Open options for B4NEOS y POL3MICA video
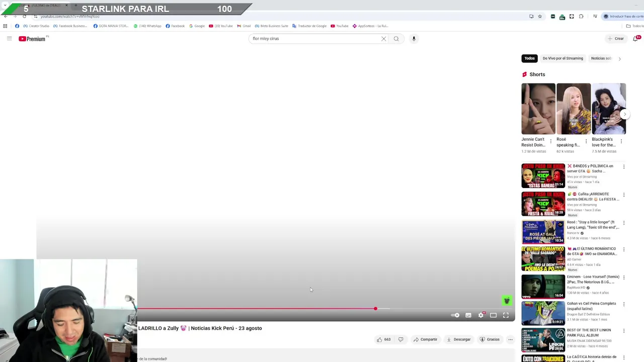The height and width of the screenshot is (362, 644). point(624,166)
